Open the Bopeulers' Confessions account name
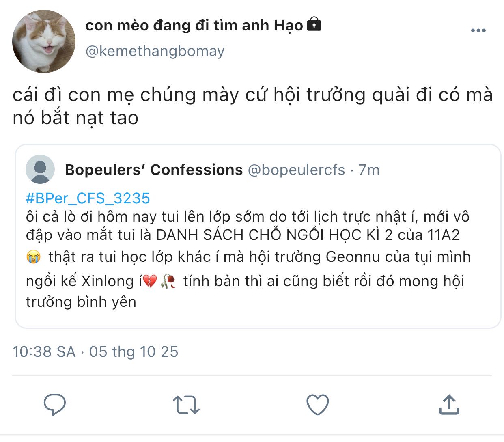This screenshot has width=504, height=442. coord(154,170)
